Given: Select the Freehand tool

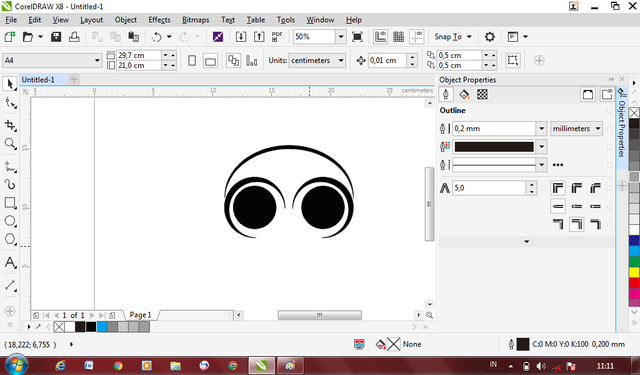Looking at the screenshot, I should click(10, 167).
